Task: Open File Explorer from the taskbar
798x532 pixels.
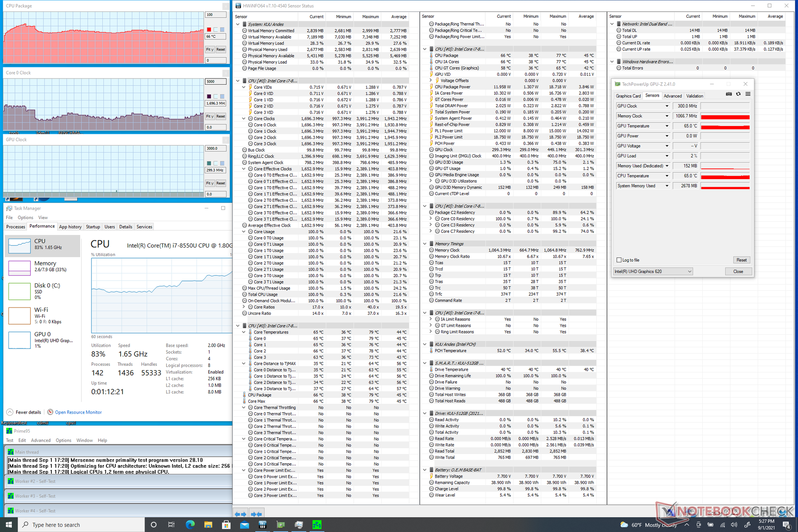Action: [x=208, y=524]
